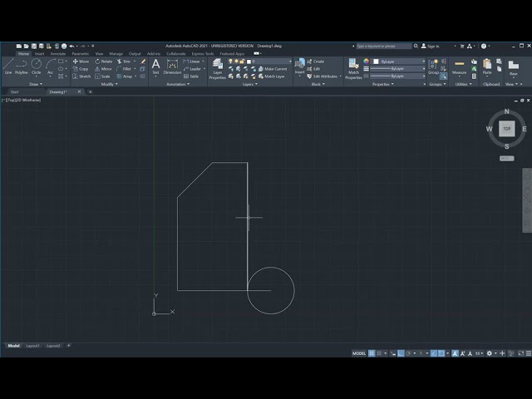Click the Fillet command

pyautogui.click(x=124, y=69)
